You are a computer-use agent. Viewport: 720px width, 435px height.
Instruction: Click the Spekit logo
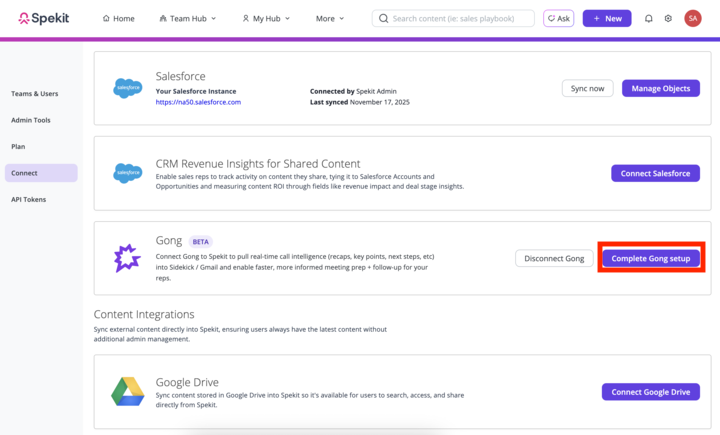point(42,18)
